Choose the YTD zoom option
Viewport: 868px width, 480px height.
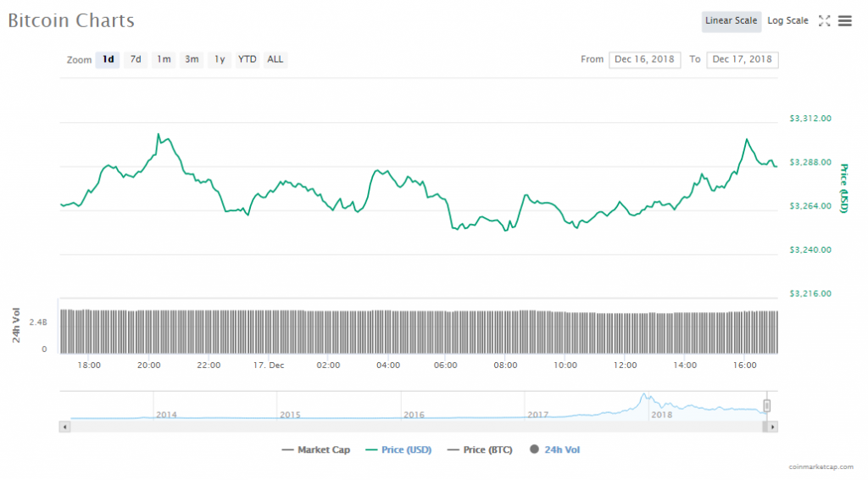pyautogui.click(x=248, y=59)
